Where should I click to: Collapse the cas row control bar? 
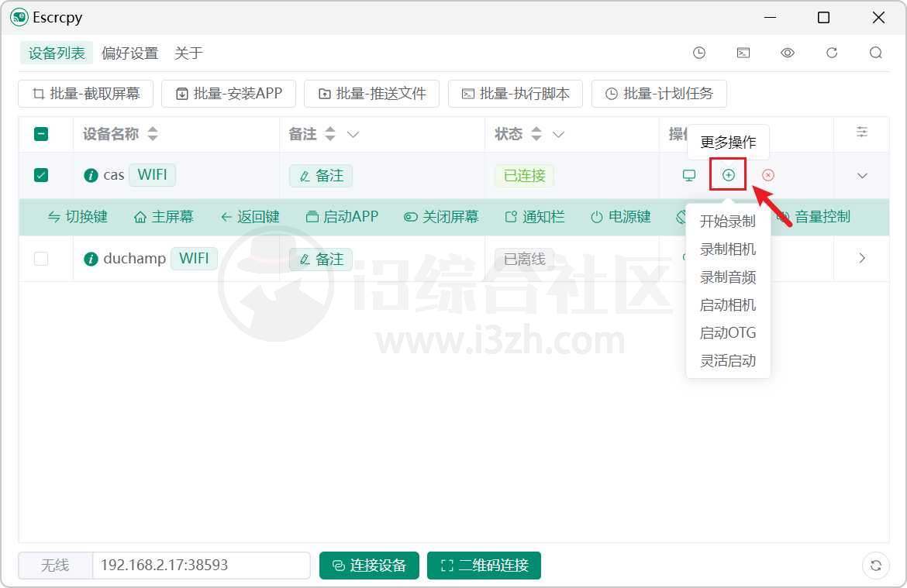click(862, 175)
